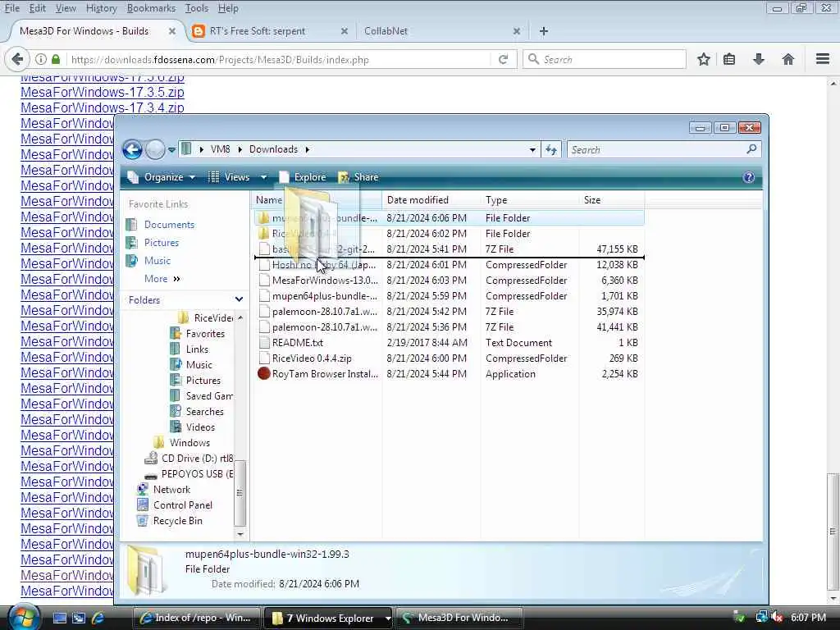Collapse the Folders pane chevron

coord(239,299)
